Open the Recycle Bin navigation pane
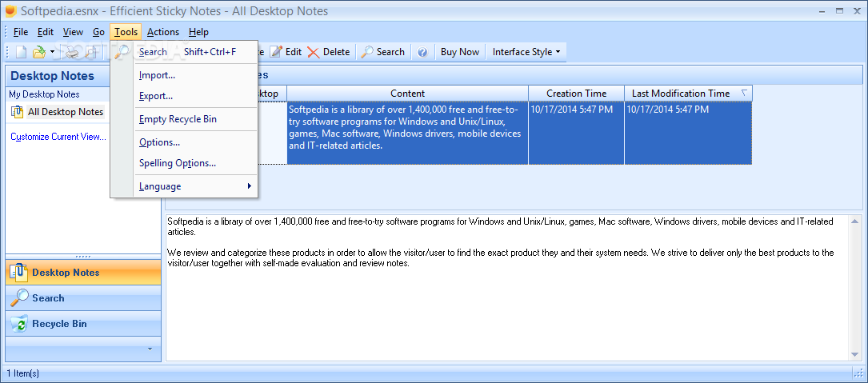868x383 pixels. [83, 324]
